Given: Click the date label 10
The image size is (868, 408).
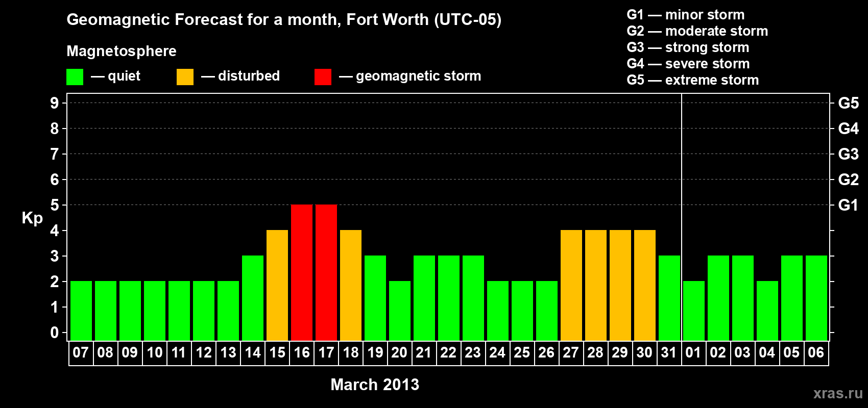Looking at the screenshot, I should pyautogui.click(x=155, y=352).
